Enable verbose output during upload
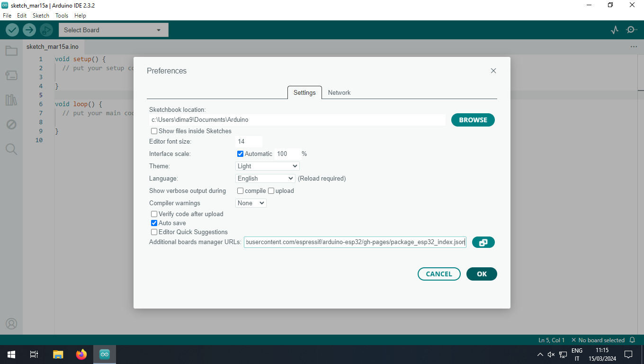The width and height of the screenshot is (644, 364). [271, 191]
